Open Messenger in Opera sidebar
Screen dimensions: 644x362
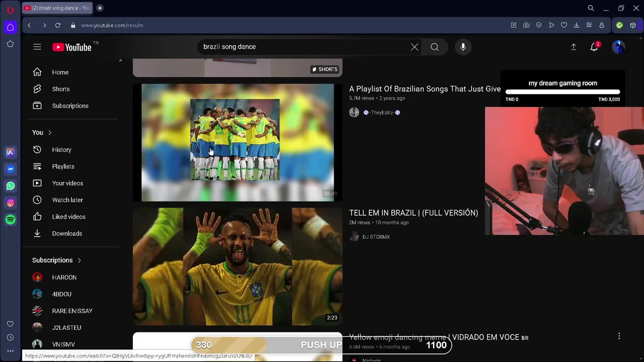click(11, 169)
